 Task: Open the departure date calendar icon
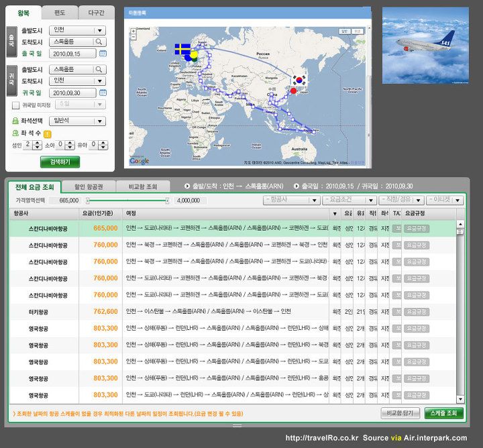pos(103,54)
